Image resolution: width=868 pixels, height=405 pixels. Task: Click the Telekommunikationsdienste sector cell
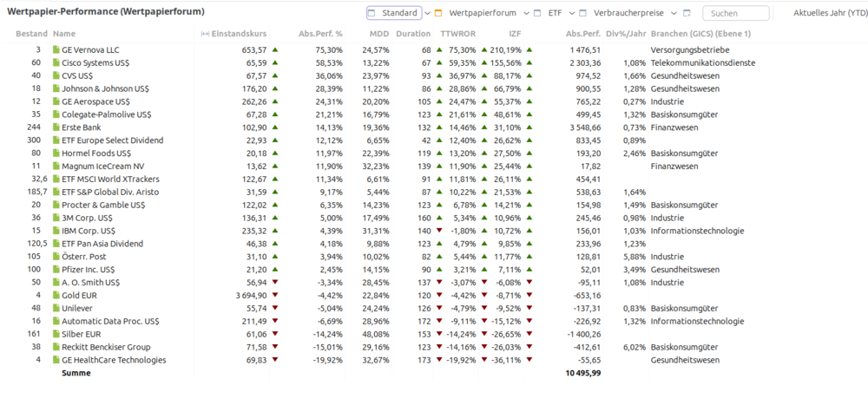point(703,62)
